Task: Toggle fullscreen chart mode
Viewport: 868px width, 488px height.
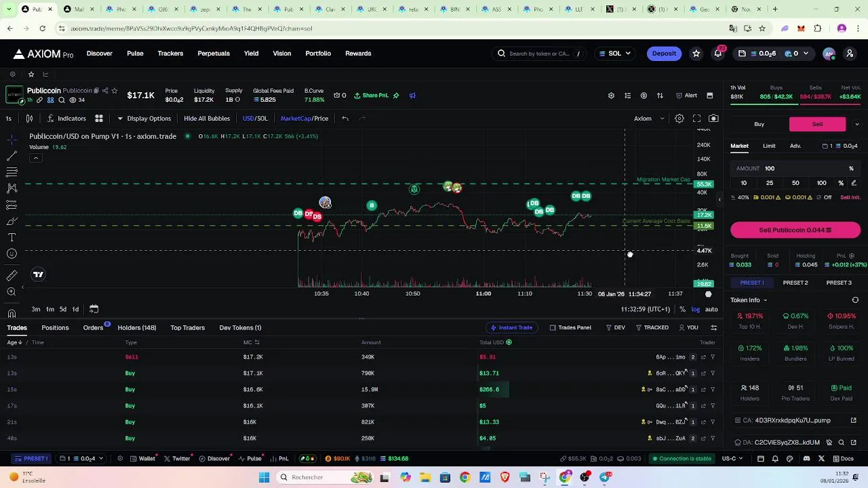Action: pyautogui.click(x=696, y=119)
